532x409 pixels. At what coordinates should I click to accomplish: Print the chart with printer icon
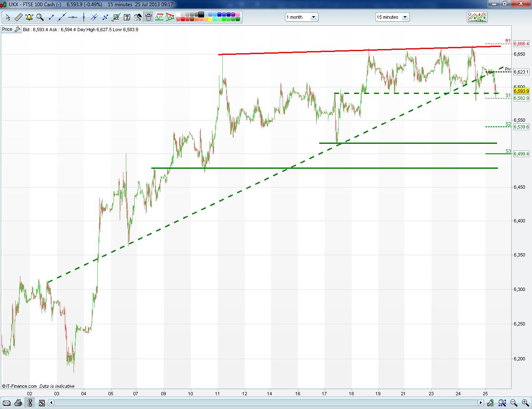(x=18, y=403)
